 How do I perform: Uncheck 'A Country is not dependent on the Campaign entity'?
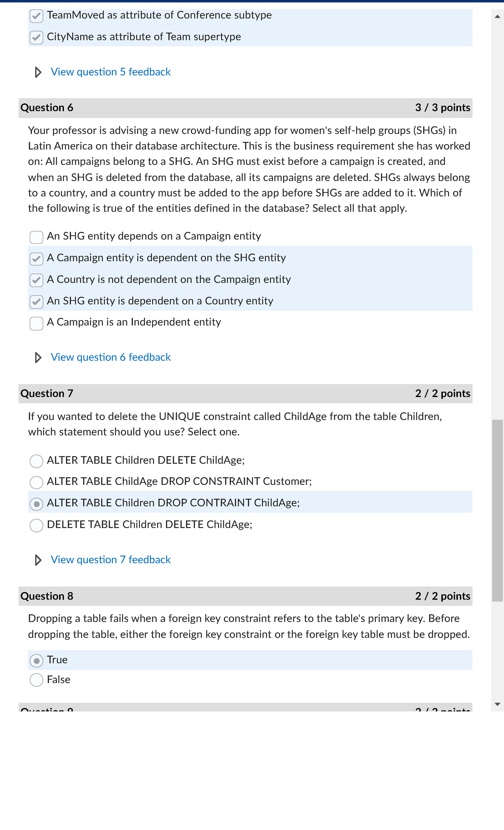[36, 280]
